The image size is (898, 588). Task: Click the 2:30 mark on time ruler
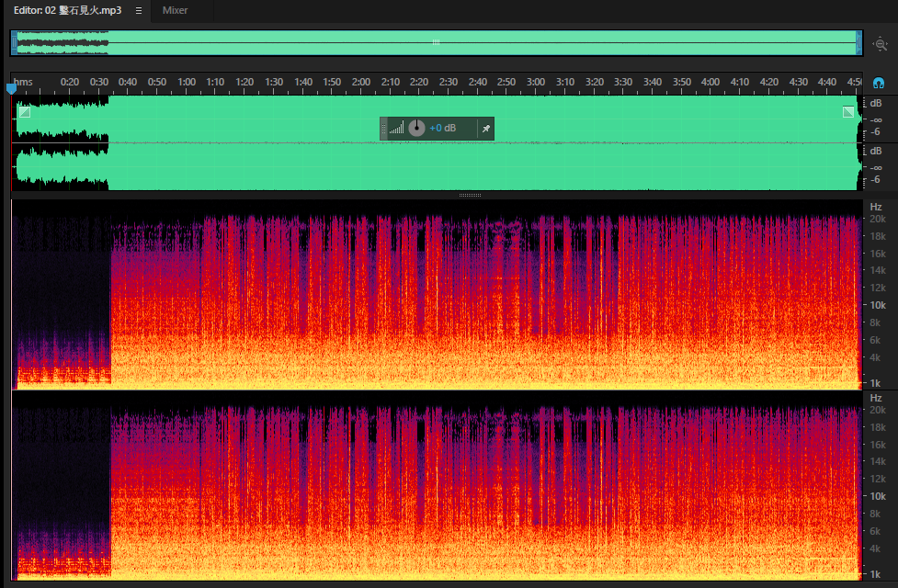point(448,82)
